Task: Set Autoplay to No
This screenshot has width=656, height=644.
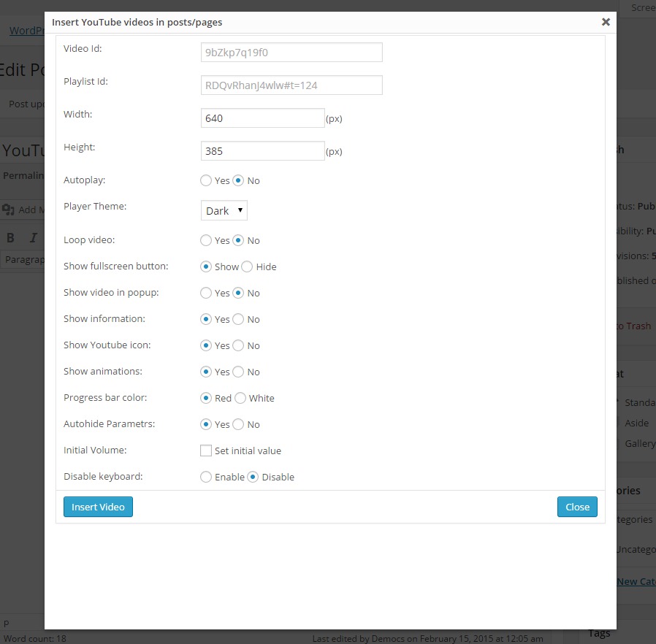Action: (238, 180)
